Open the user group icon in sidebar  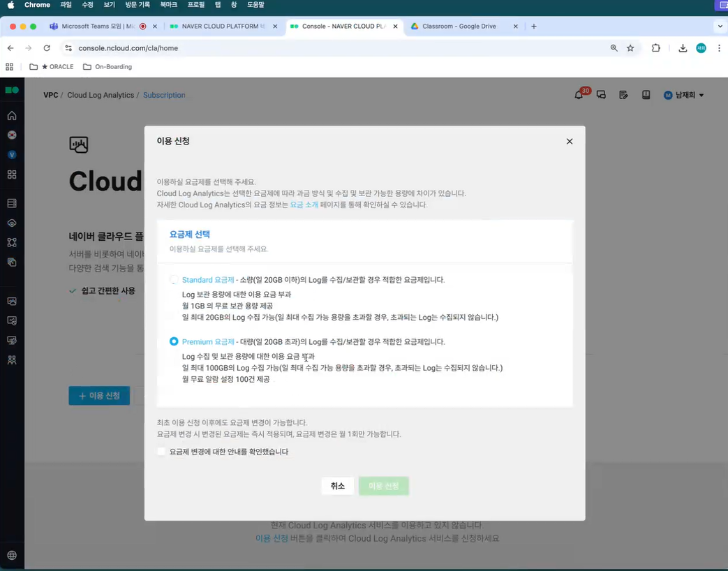(12, 359)
